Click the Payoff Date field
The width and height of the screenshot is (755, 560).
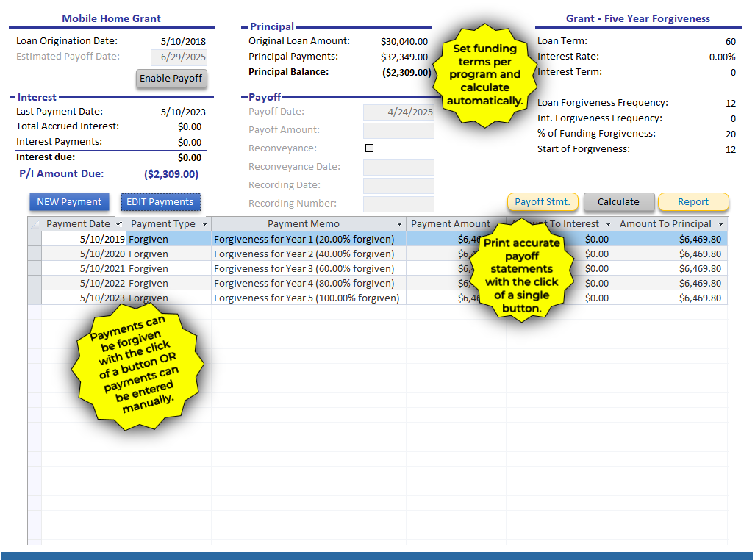tap(398, 112)
